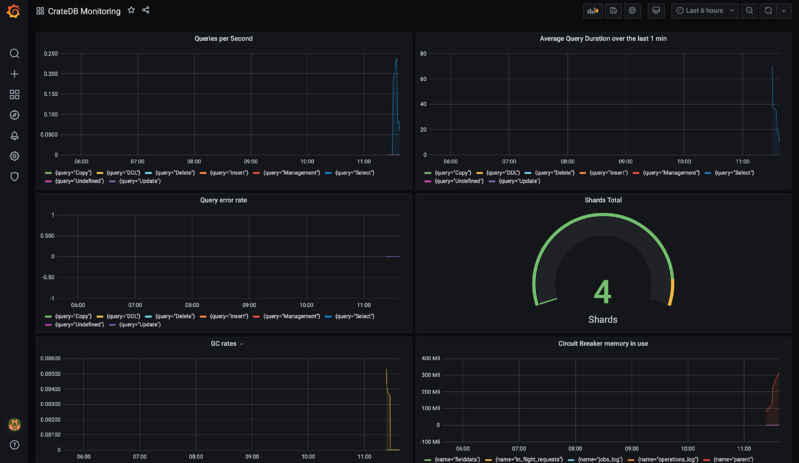Open the Dashboards grid icon in sidebar
This screenshot has height=463, width=799.
pyautogui.click(x=14, y=95)
